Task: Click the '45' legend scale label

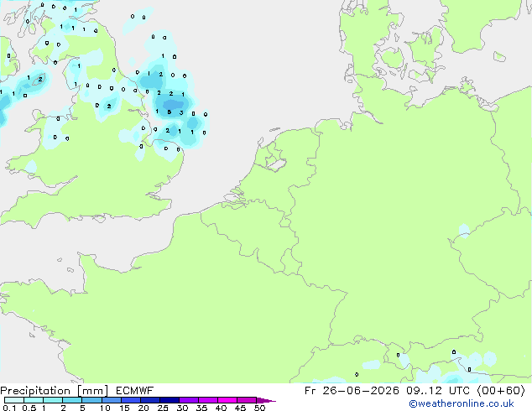Action: (240, 408)
